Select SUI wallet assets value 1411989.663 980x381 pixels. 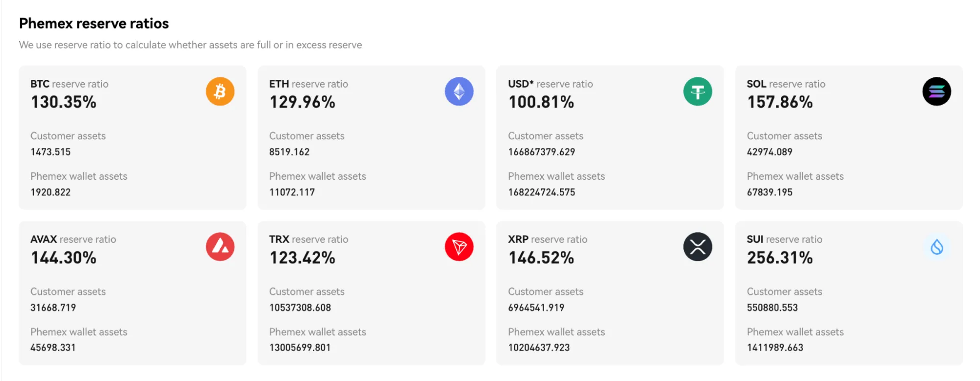tap(775, 347)
